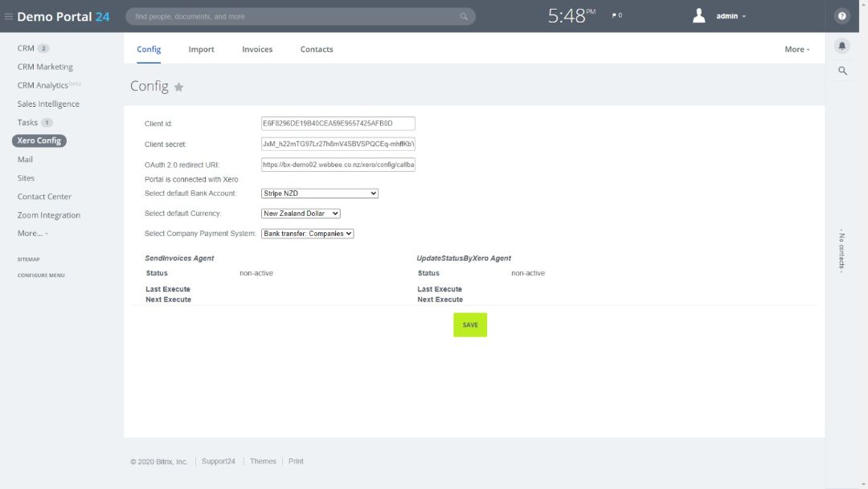Expand the More menu in top tabs

796,50
